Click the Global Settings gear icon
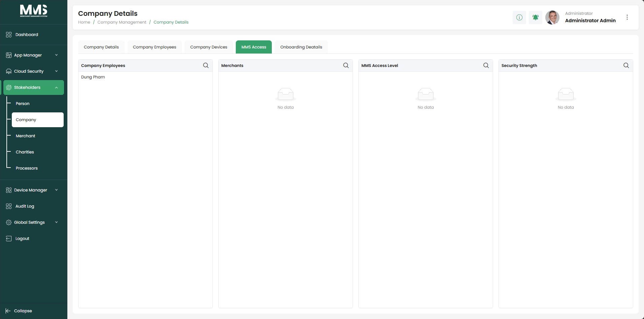The width and height of the screenshot is (644, 319). [x=9, y=222]
